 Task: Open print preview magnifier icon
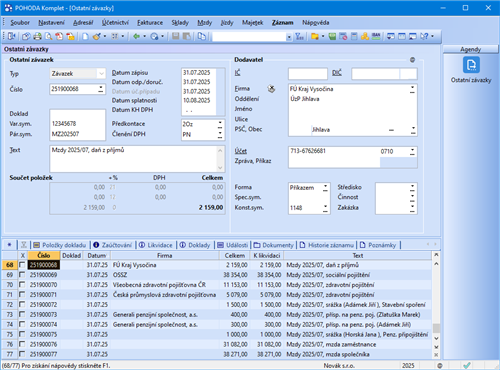tap(49, 36)
